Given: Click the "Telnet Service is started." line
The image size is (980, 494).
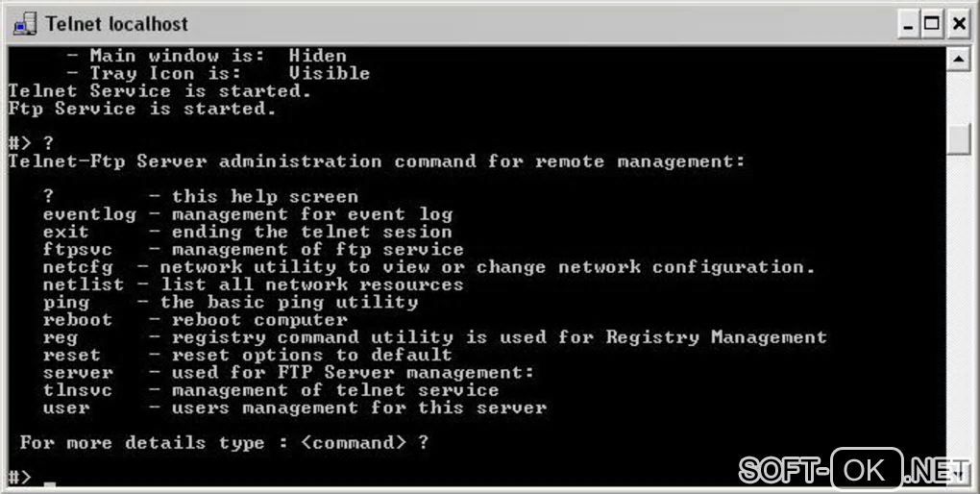Looking at the screenshot, I should 159,91.
